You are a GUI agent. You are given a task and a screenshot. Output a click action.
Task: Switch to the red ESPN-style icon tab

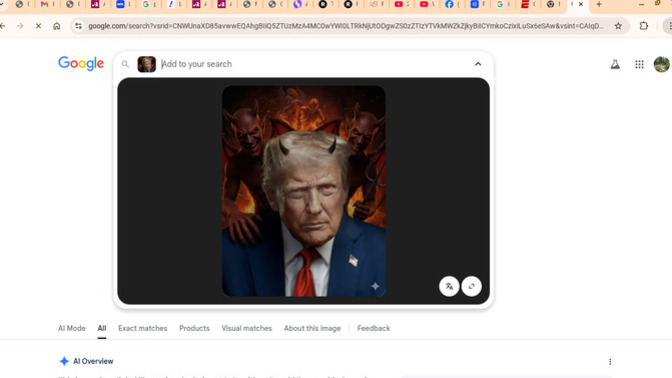click(525, 4)
